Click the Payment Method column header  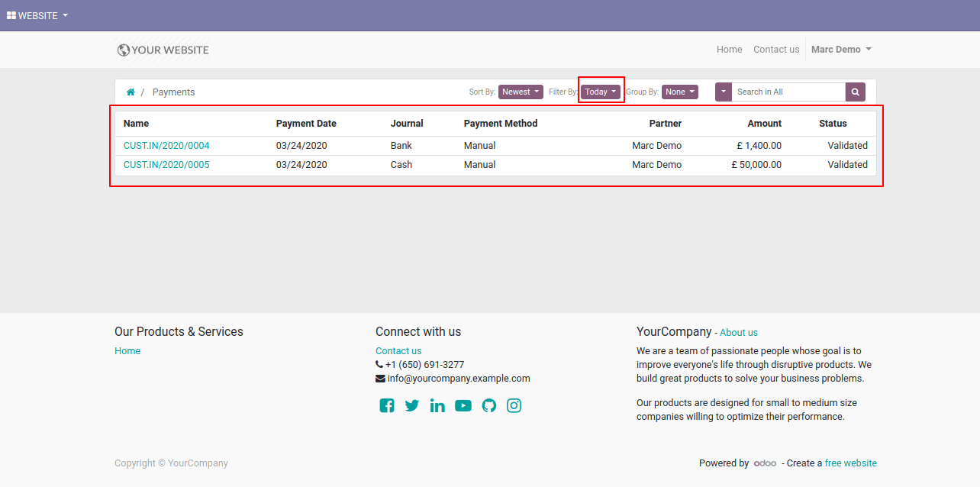[x=501, y=124]
